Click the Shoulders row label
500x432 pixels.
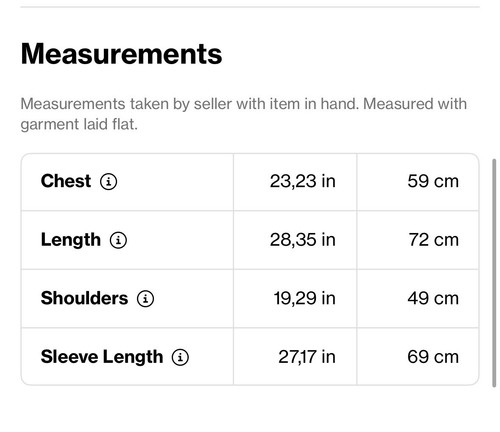84,298
